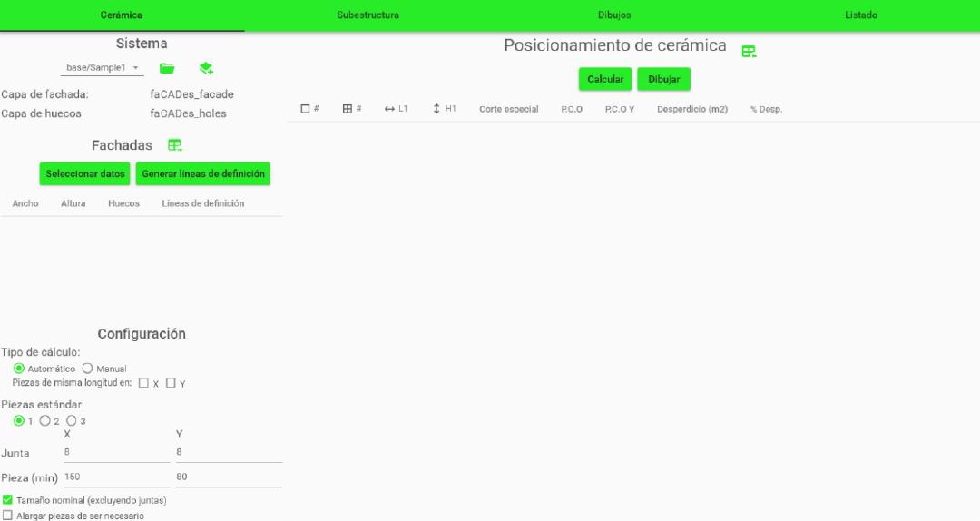Click the horizontal arrow L1 column header

point(390,109)
